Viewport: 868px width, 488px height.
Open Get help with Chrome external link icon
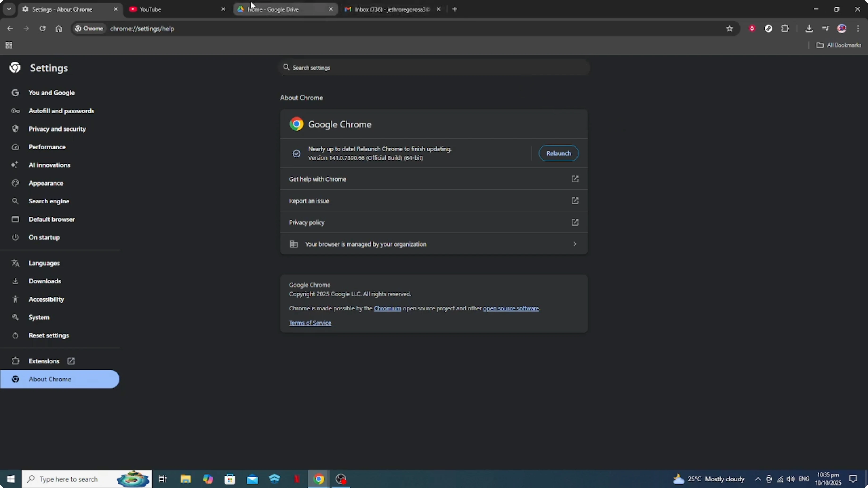(575, 179)
